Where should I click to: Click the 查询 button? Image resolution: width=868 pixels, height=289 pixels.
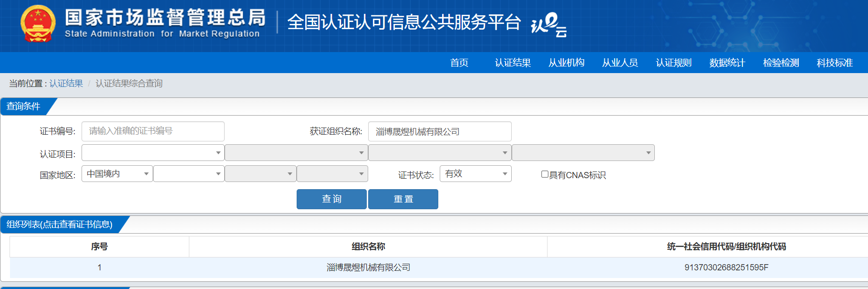point(331,199)
